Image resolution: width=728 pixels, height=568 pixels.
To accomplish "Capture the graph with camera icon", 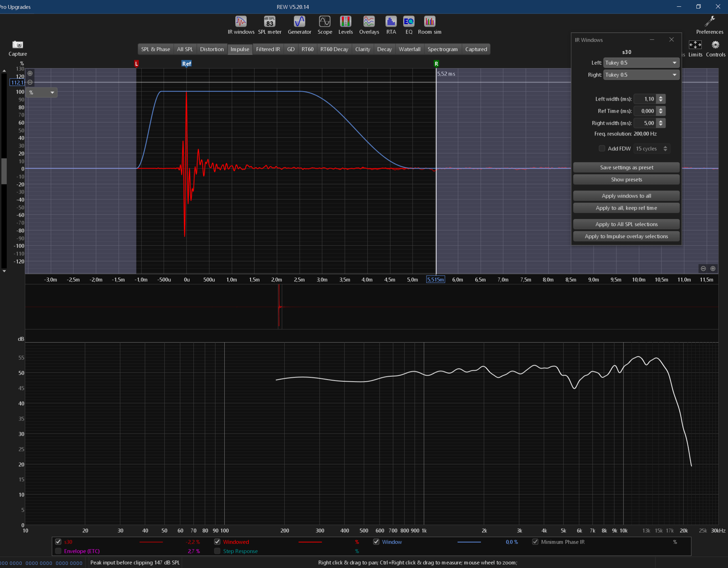I will pos(17,48).
